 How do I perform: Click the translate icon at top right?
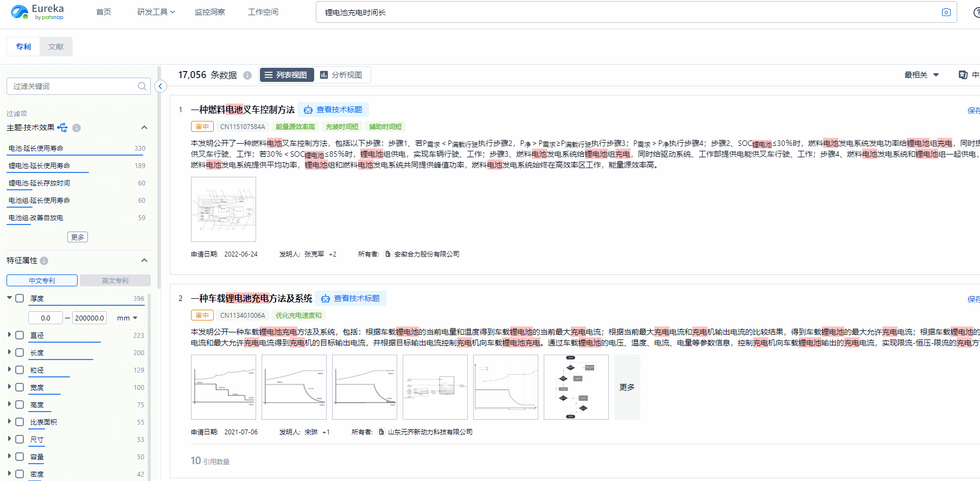(963, 75)
